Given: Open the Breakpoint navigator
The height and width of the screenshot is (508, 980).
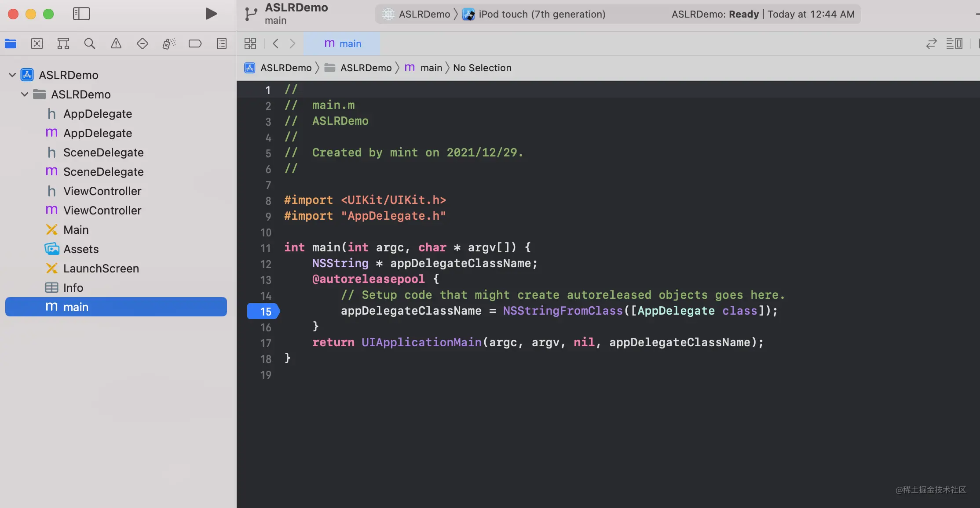Looking at the screenshot, I should click(195, 44).
